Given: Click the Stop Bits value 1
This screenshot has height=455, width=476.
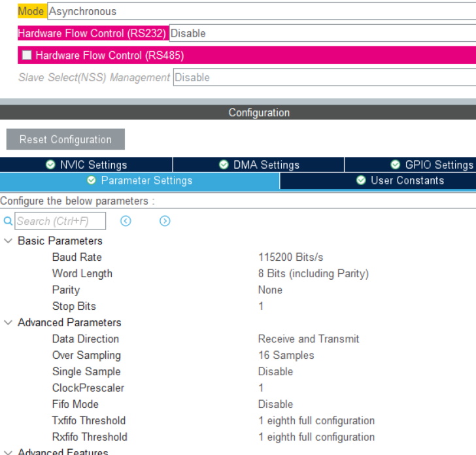Looking at the screenshot, I should click(261, 306).
